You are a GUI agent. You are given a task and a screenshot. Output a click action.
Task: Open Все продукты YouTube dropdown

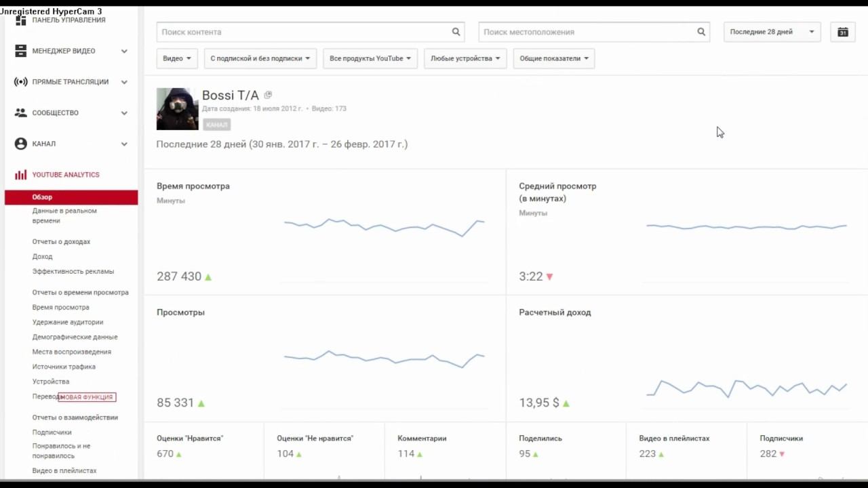370,58
